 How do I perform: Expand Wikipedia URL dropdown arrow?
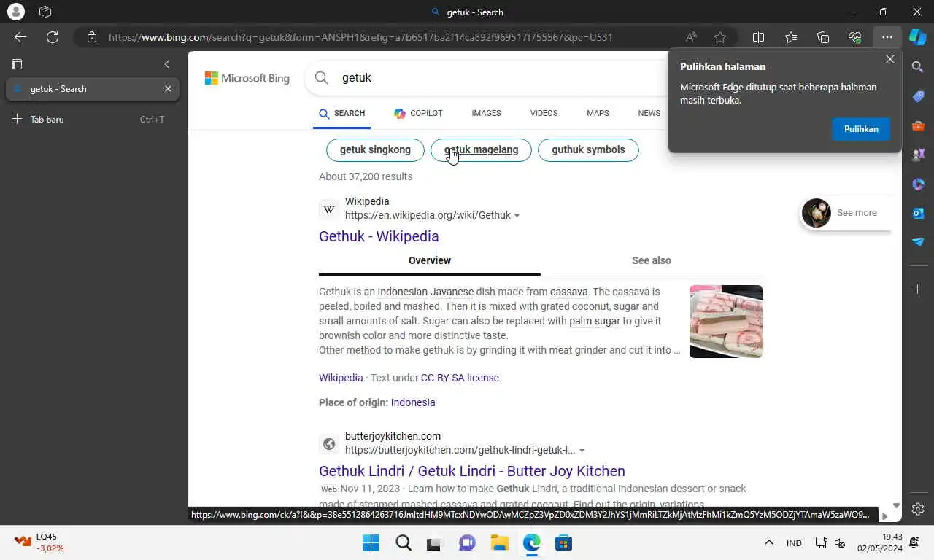coord(517,216)
